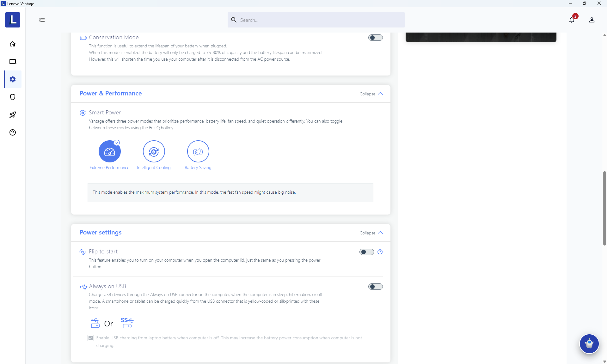Open the Device laptop sidebar tab

tap(13, 62)
